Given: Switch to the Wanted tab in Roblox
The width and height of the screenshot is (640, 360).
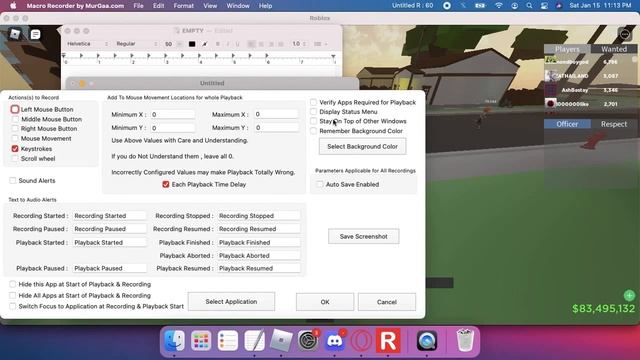Looking at the screenshot, I should pyautogui.click(x=614, y=49).
